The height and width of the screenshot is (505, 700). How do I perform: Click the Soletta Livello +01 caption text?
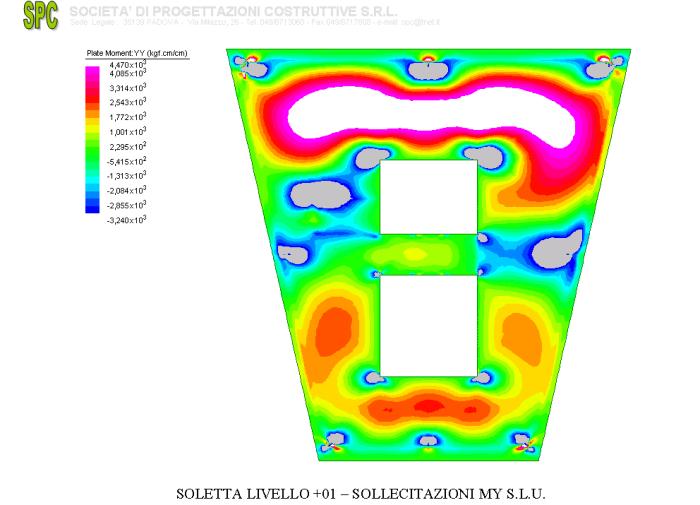coord(361,494)
